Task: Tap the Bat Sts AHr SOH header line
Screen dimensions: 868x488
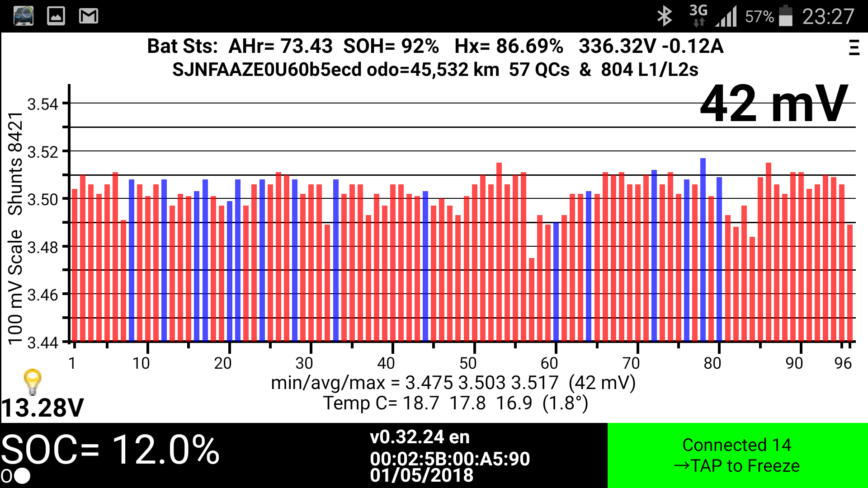Action: (435, 46)
